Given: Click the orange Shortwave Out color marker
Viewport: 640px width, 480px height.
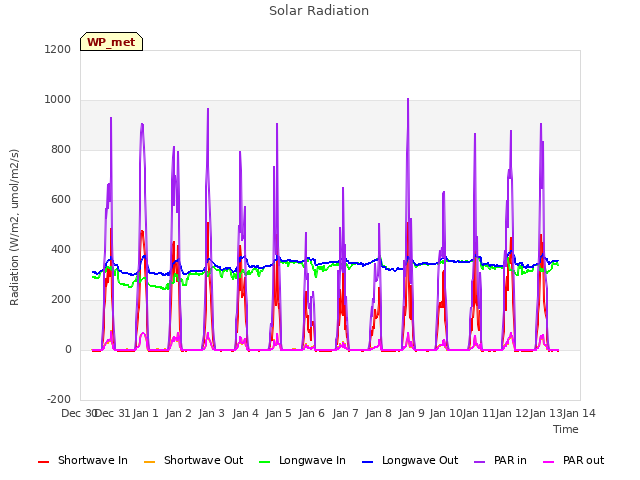Looking at the screenshot, I should pyautogui.click(x=150, y=462).
